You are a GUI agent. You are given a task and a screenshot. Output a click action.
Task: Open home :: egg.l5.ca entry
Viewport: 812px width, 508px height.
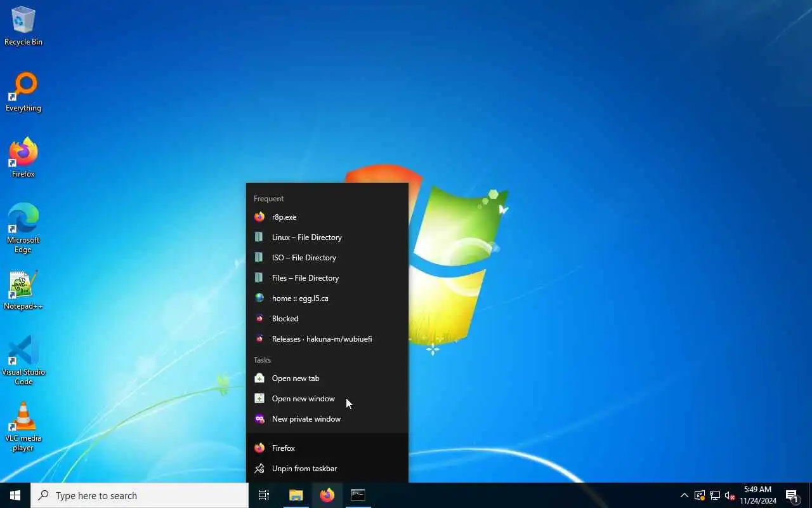tap(327, 298)
